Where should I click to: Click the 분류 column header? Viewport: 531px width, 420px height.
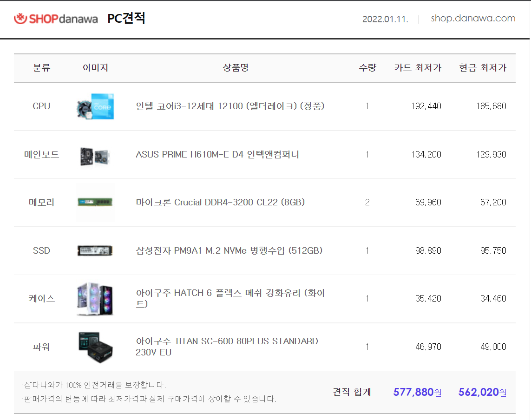click(x=41, y=68)
